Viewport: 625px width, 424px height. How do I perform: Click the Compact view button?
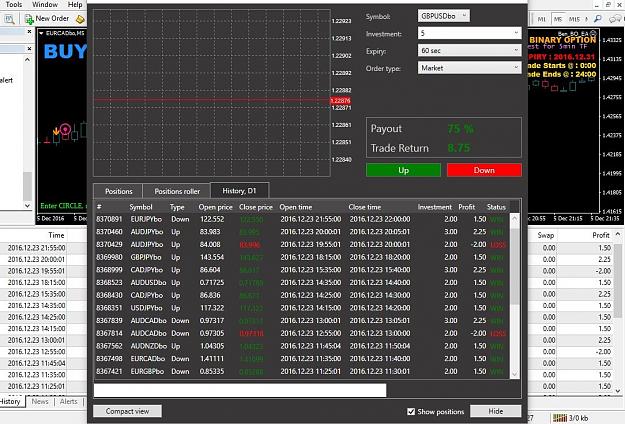[128, 411]
